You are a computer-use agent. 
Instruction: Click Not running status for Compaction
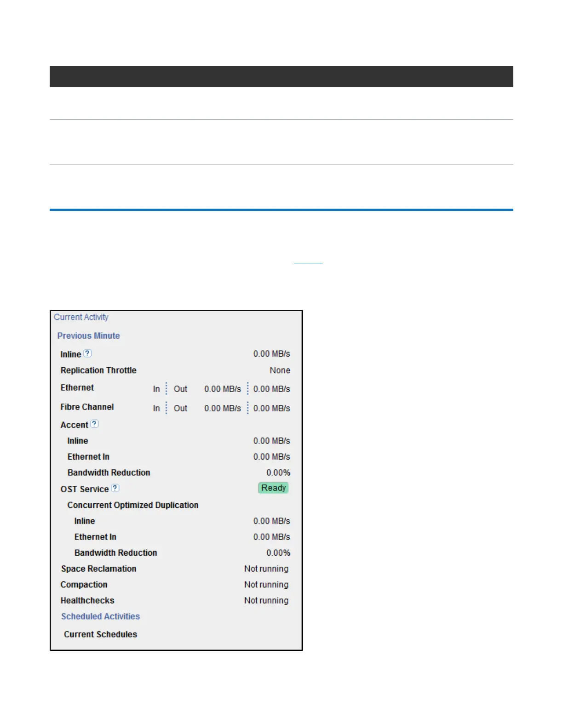pos(266,585)
